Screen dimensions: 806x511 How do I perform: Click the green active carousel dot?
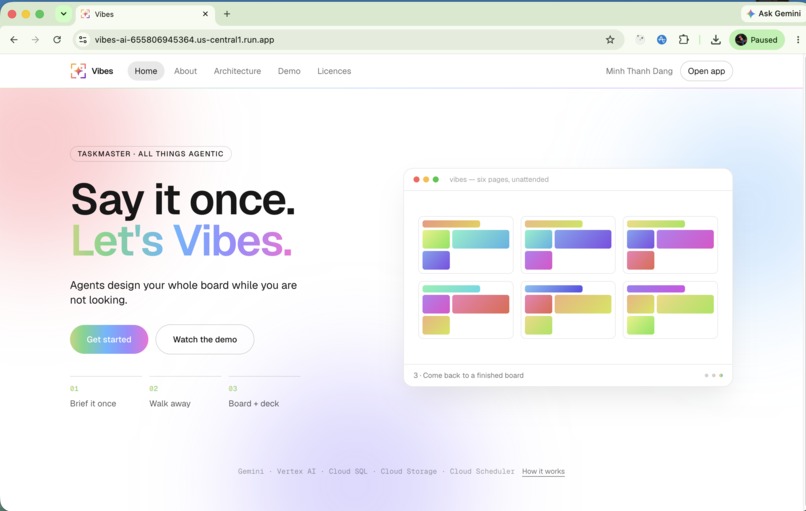coord(721,375)
